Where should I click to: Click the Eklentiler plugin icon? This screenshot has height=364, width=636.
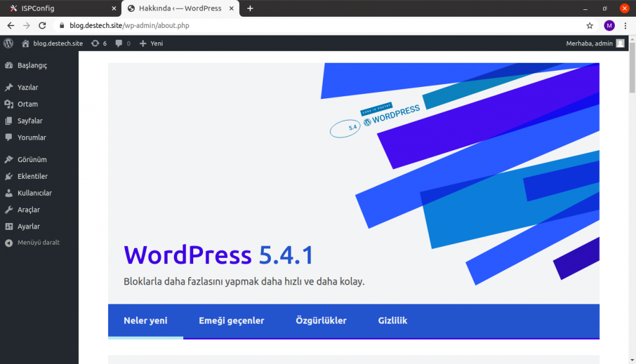(9, 176)
